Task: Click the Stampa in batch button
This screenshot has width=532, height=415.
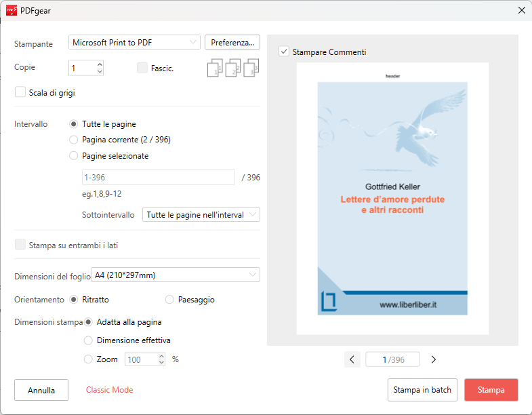Action: coord(422,390)
